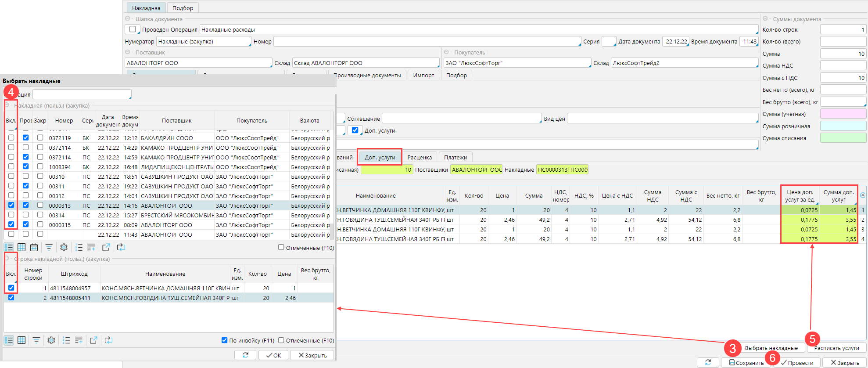Switch to the Платежи tab

coord(455,157)
